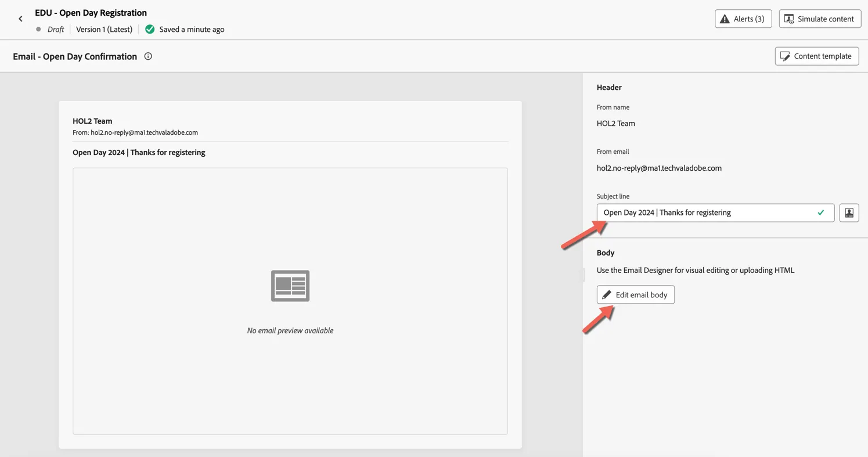Click the green checkmark in subject field

pos(820,213)
